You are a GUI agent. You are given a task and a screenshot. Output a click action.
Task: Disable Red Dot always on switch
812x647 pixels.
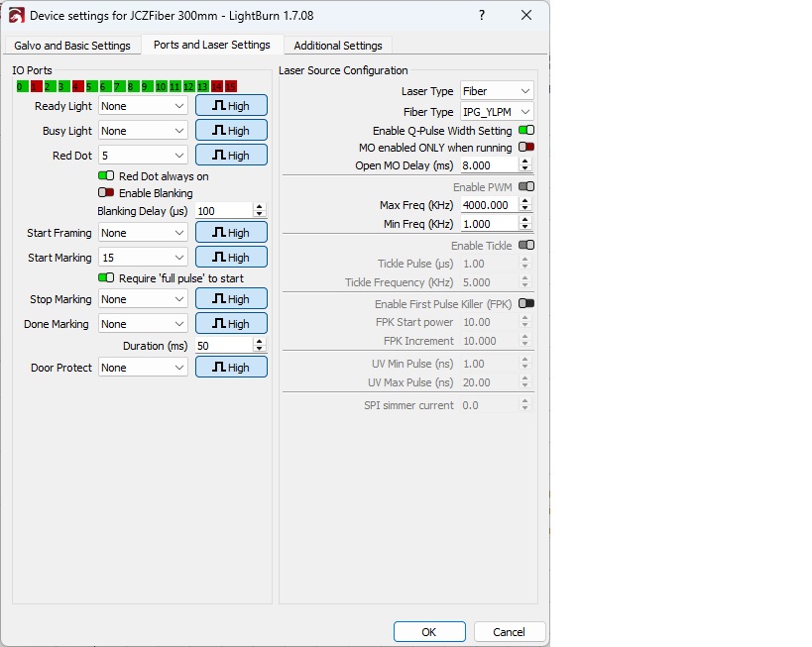tap(106, 176)
